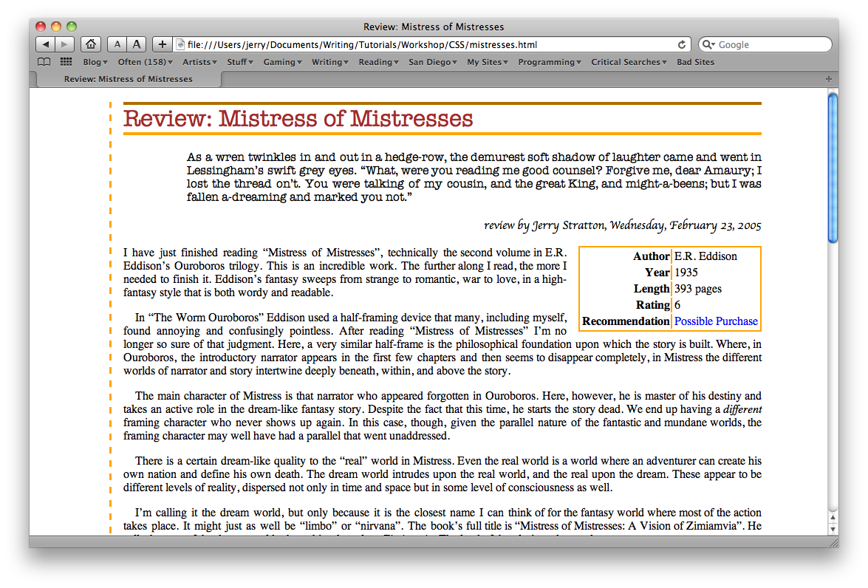Click the file URL address bar
Image resolution: width=868 pixels, height=588 pixels.
click(x=428, y=45)
